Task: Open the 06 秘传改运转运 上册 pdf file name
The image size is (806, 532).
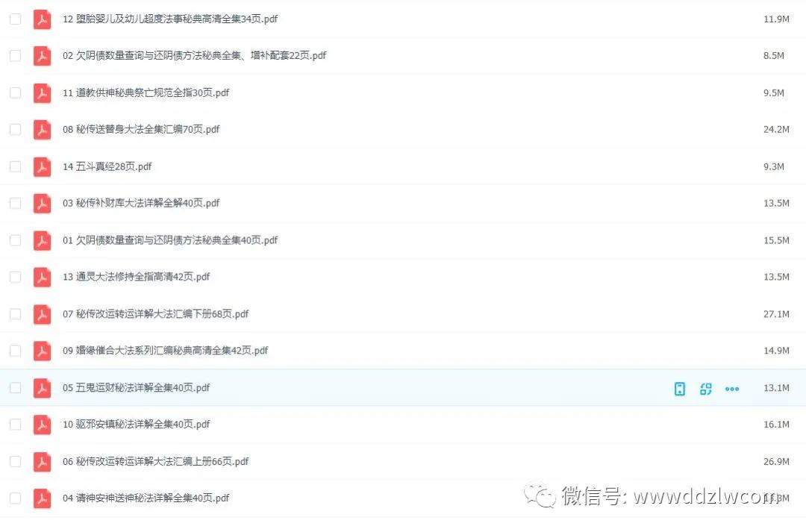Action: pyautogui.click(x=156, y=461)
